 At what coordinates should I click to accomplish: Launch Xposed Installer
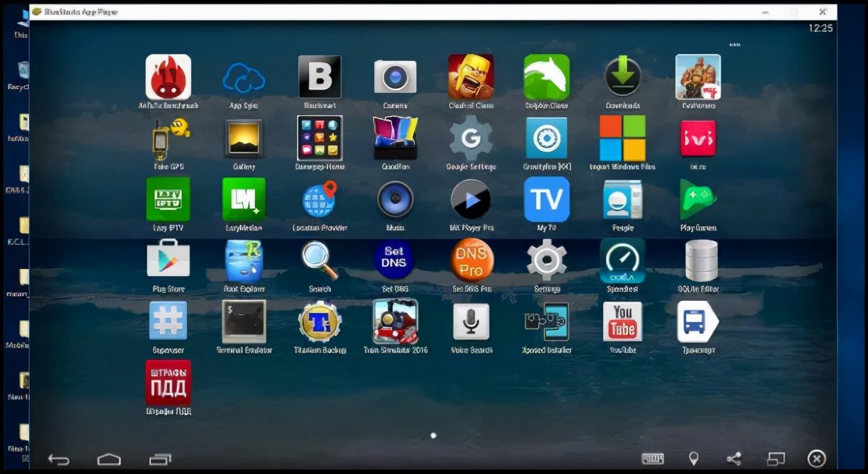pyautogui.click(x=546, y=321)
